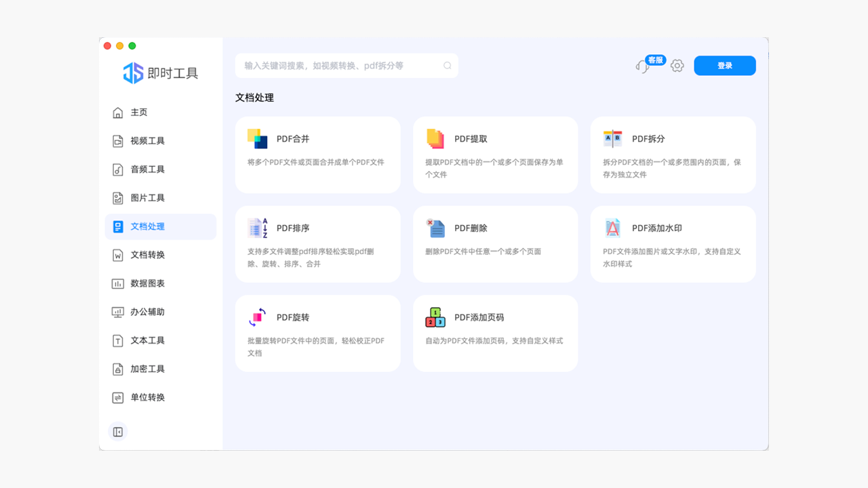Click the 登录 login button

[724, 65]
